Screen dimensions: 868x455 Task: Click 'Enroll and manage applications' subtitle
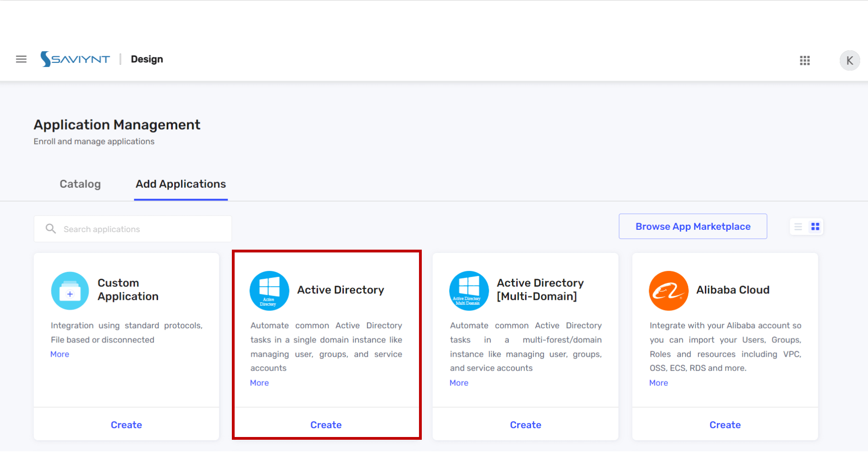(94, 142)
